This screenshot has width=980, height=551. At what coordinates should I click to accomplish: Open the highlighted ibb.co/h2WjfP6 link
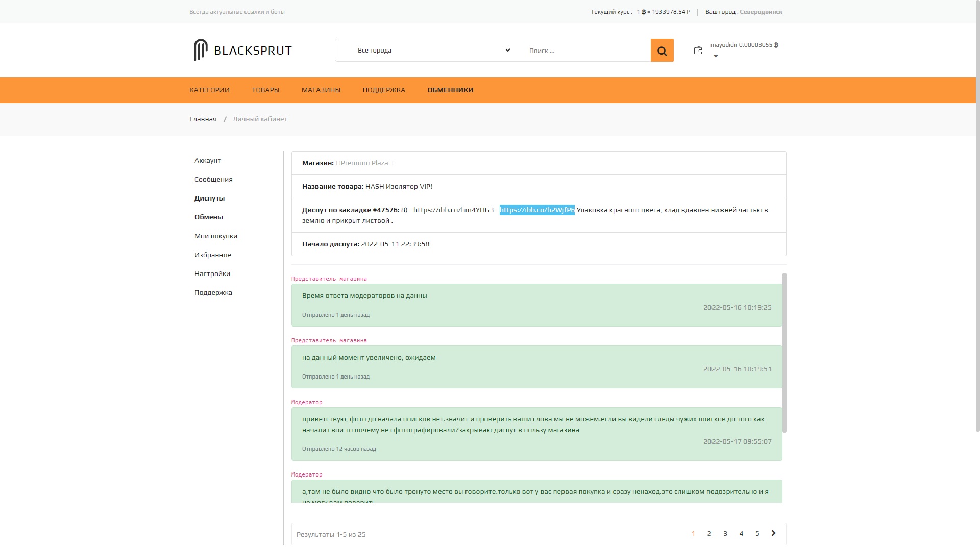click(x=537, y=210)
